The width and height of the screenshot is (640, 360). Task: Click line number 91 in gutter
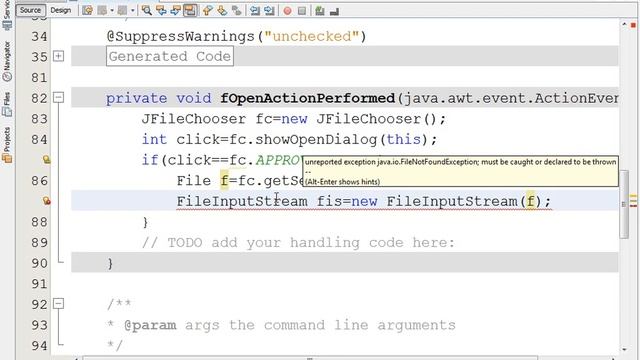point(39,284)
